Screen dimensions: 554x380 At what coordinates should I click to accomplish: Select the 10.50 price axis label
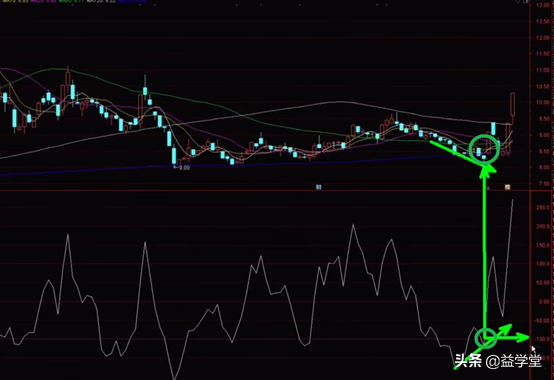pos(542,86)
